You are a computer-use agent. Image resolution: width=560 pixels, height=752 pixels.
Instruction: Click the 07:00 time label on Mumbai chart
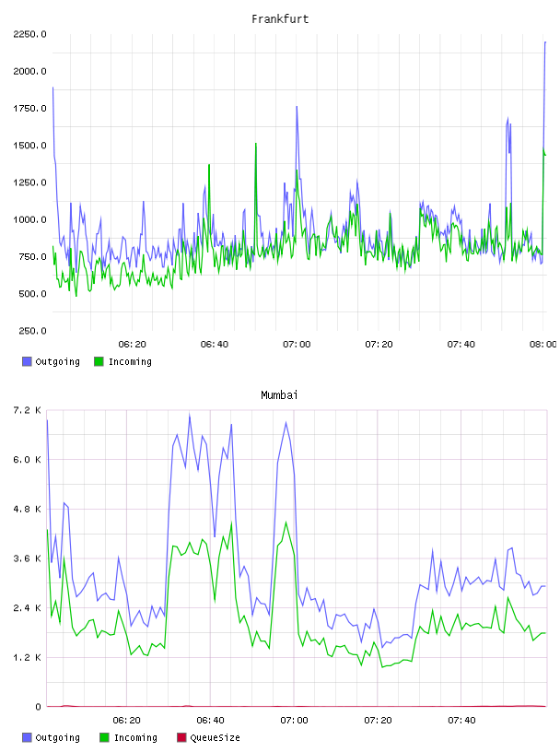(x=295, y=721)
